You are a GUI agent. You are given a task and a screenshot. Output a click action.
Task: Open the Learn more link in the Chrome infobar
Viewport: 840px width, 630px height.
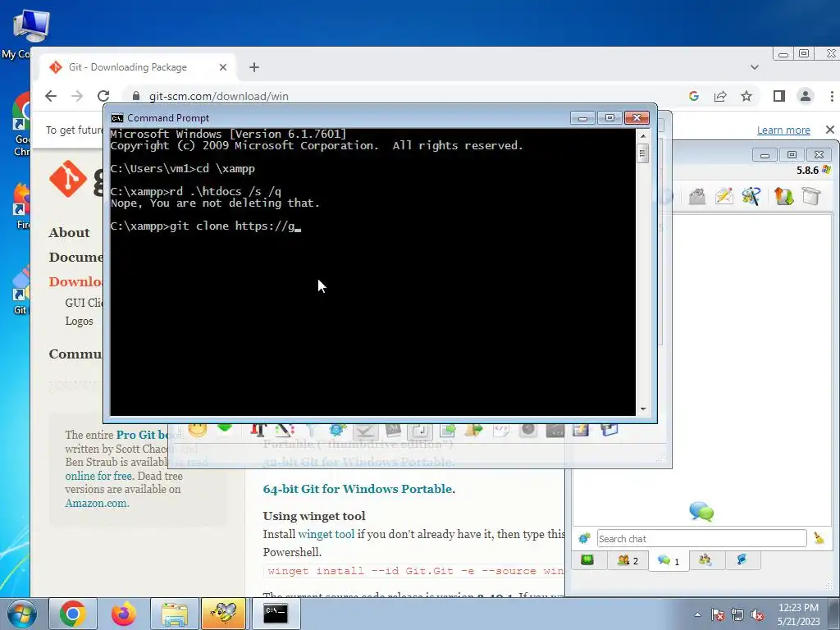(x=783, y=130)
